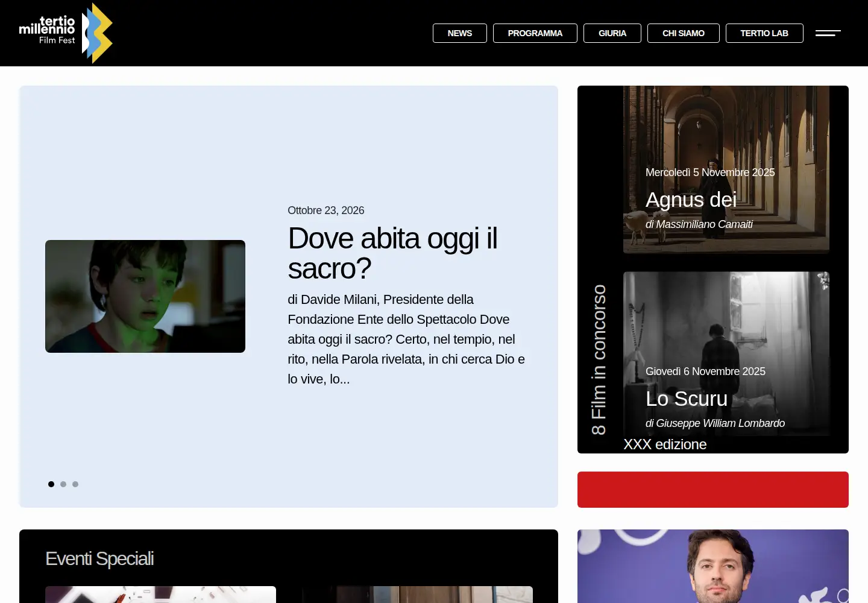Switch to the second carousel slide dot
The width and height of the screenshot is (868, 603).
click(x=63, y=484)
